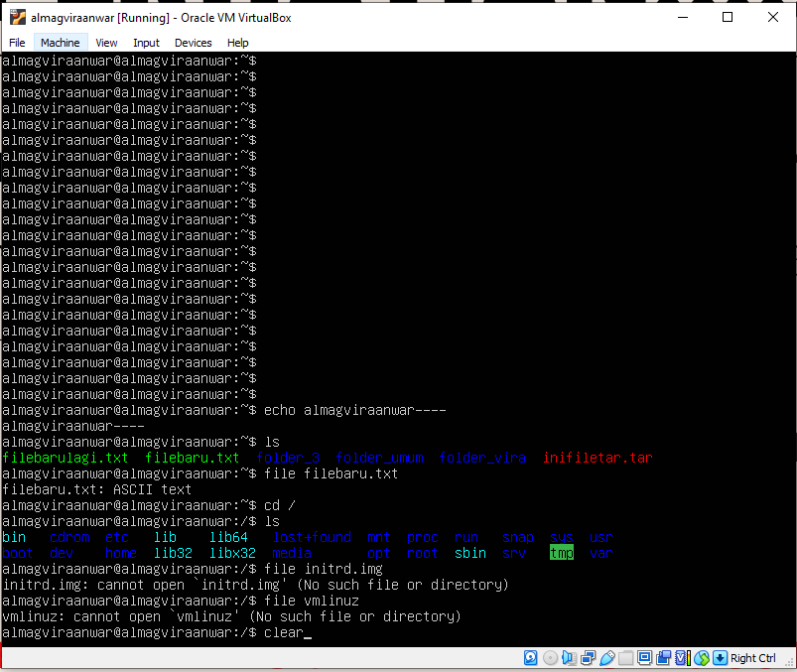Open the Machine menu
The height and width of the screenshot is (672, 797).
[x=61, y=43]
